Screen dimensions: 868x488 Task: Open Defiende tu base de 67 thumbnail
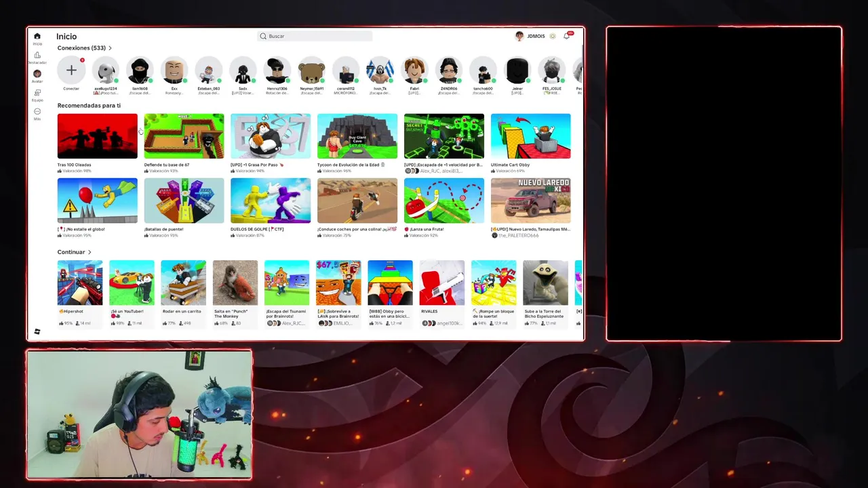(x=184, y=136)
